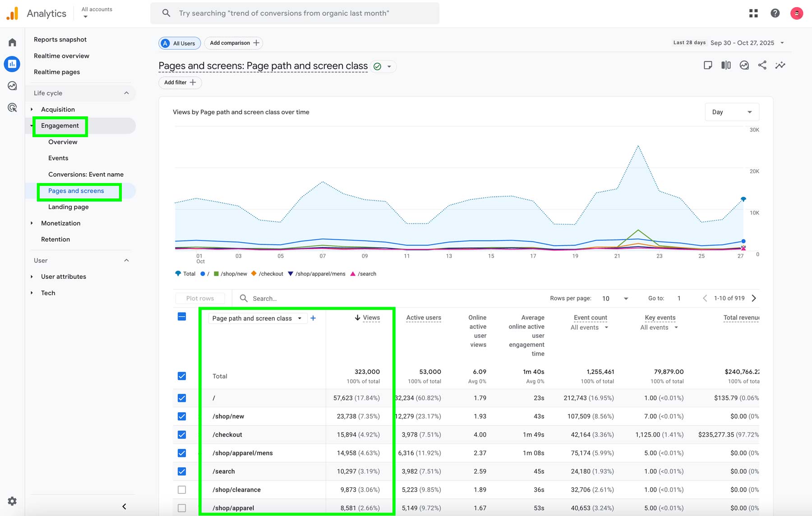Open Admin via the gear icon
The image size is (812, 516).
point(12,501)
